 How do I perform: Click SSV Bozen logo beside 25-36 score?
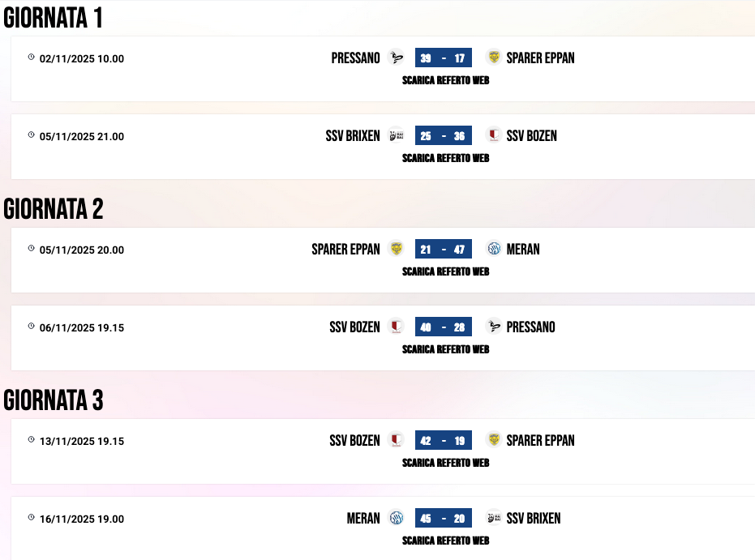(493, 135)
